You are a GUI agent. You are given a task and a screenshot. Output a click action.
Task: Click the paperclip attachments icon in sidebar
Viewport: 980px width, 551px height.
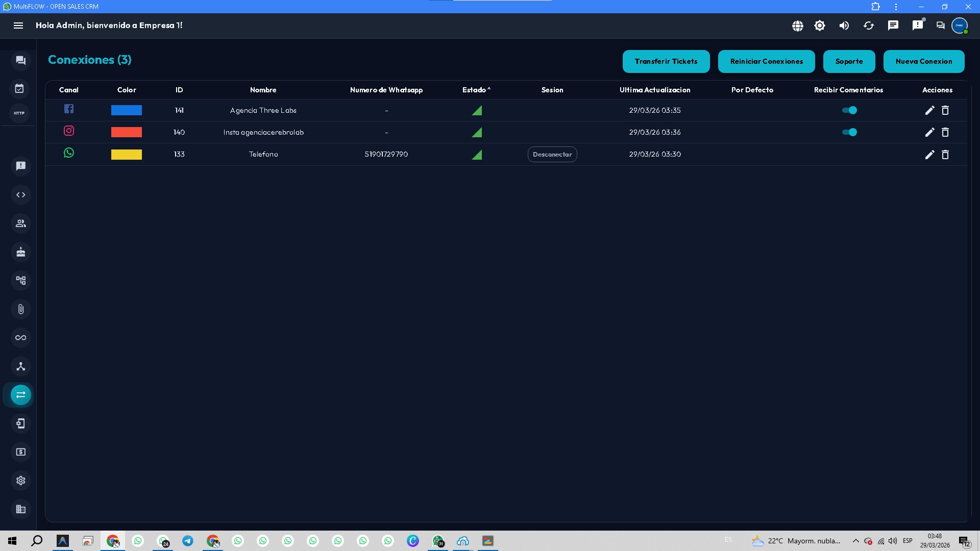20,309
